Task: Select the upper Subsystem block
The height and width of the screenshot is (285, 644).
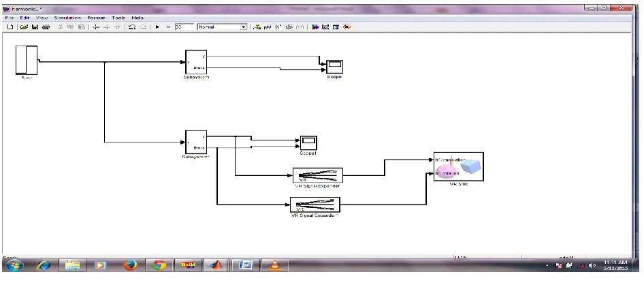Action: pos(195,62)
